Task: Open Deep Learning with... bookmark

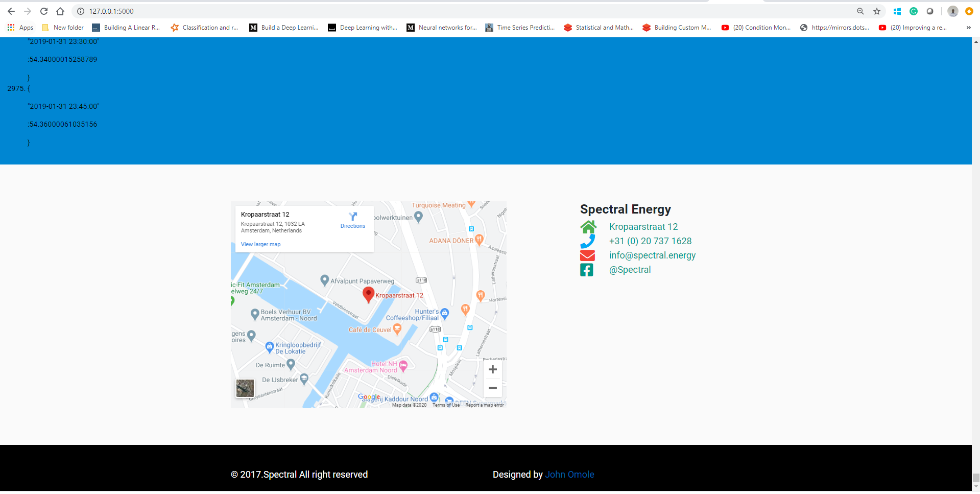Action: [x=362, y=28]
